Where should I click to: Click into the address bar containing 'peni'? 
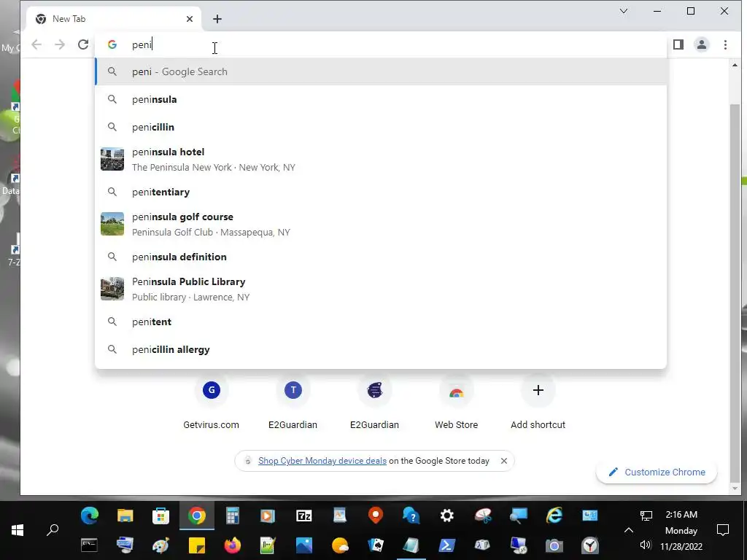(x=381, y=44)
